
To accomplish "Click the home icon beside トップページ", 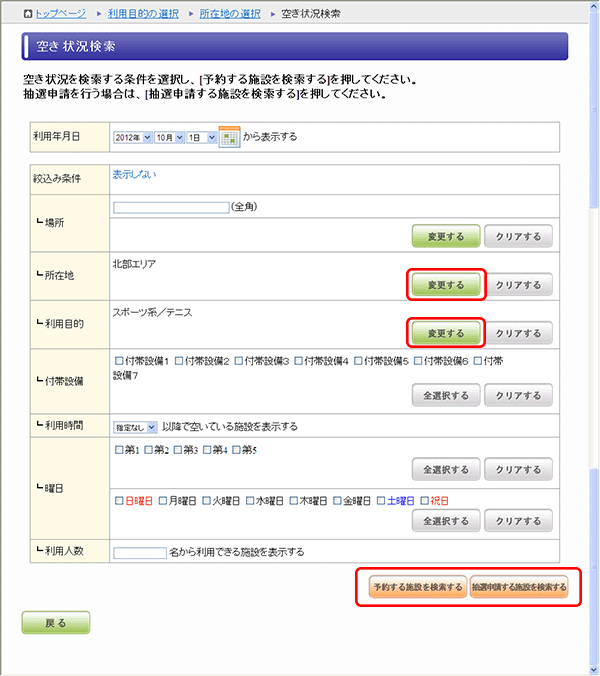I will pos(28,14).
